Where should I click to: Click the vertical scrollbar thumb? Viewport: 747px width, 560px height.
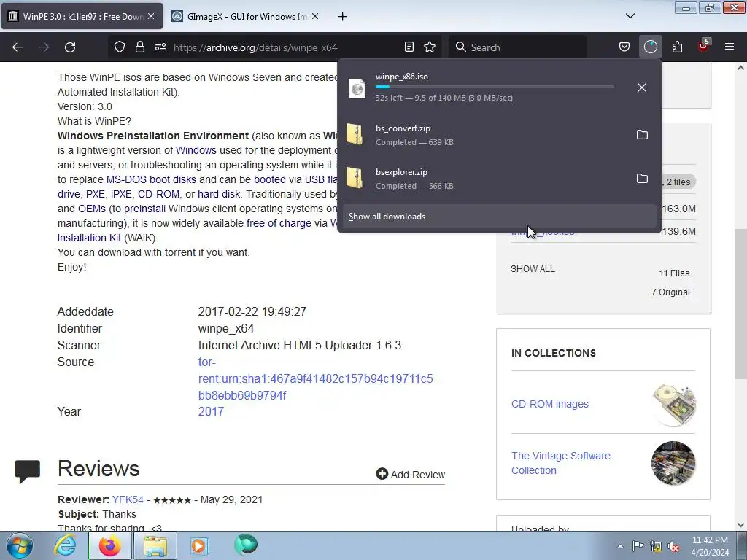tap(740, 304)
